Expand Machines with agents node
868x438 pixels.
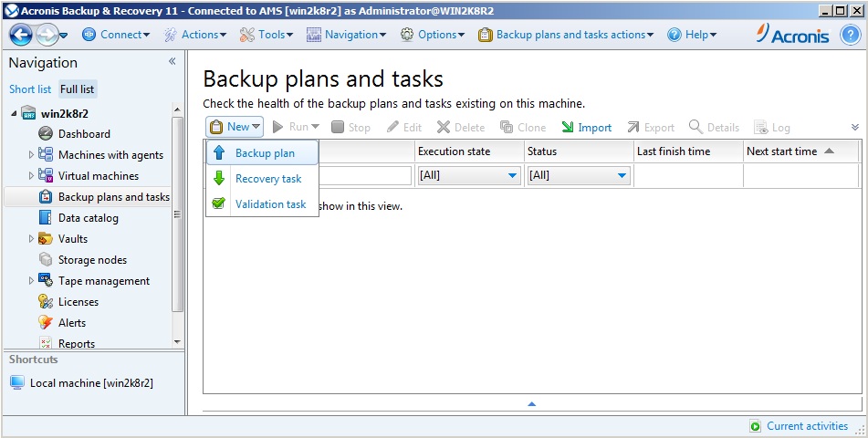tap(31, 155)
